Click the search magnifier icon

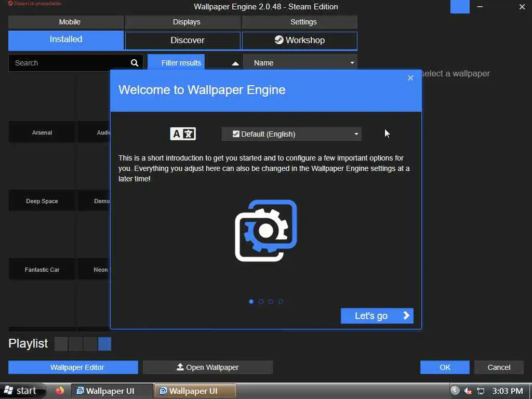(x=135, y=63)
